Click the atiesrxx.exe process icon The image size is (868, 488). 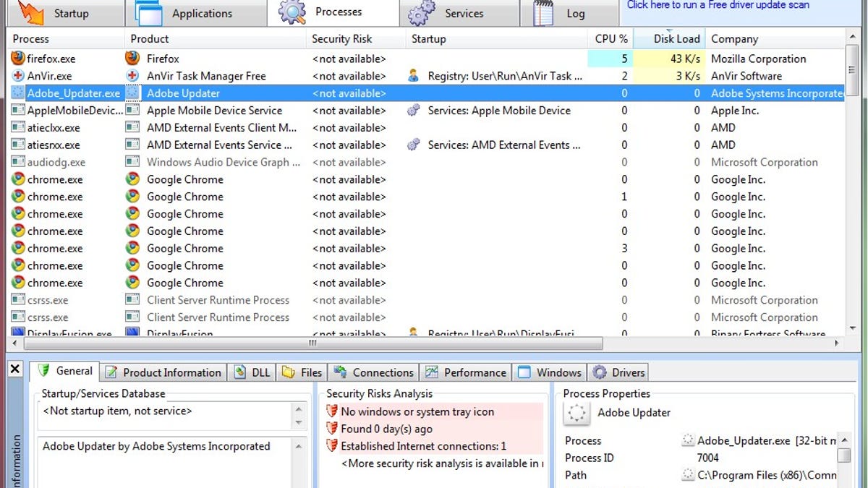point(18,145)
